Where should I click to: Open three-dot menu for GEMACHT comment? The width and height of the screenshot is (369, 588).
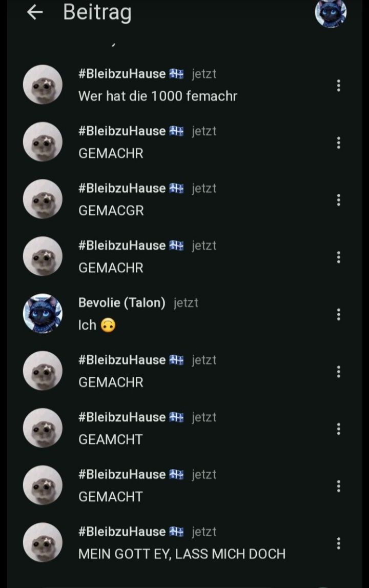click(x=339, y=486)
